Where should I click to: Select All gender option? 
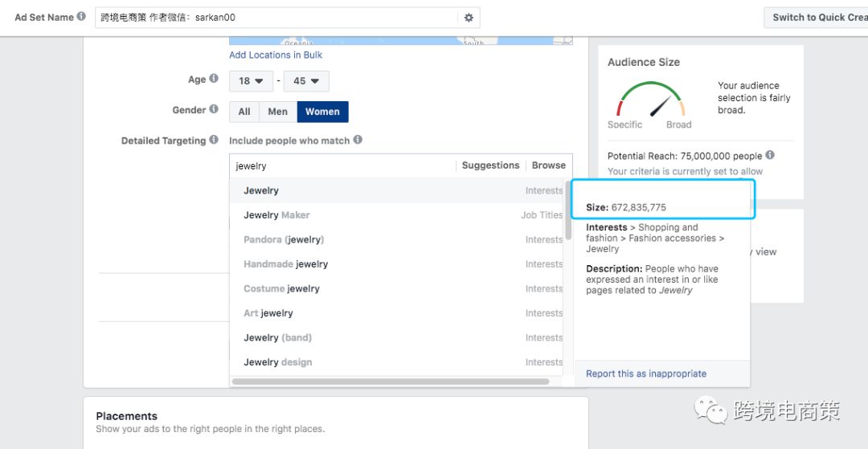pyautogui.click(x=244, y=112)
